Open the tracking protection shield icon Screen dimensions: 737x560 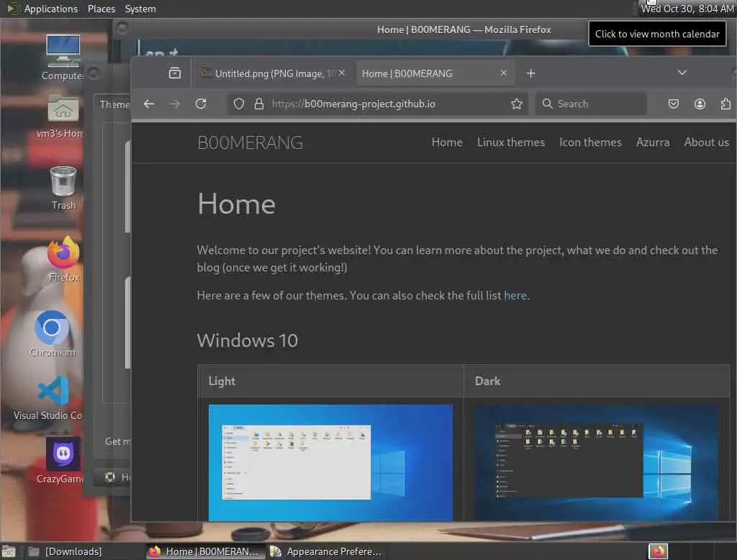point(239,104)
